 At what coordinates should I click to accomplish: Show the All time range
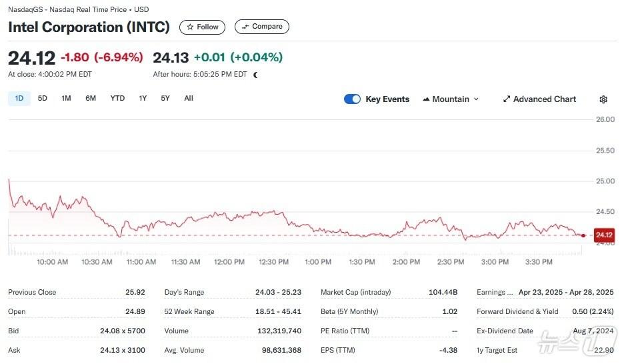(x=189, y=99)
